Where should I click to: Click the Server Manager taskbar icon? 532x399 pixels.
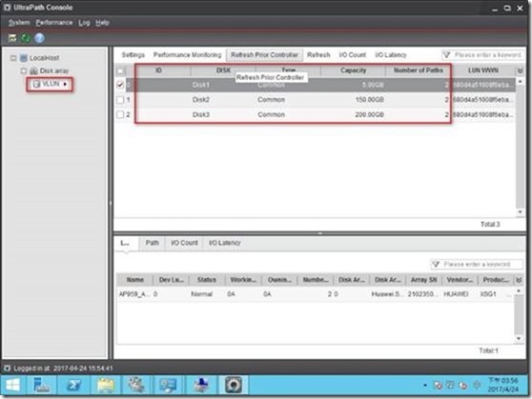tap(41, 385)
